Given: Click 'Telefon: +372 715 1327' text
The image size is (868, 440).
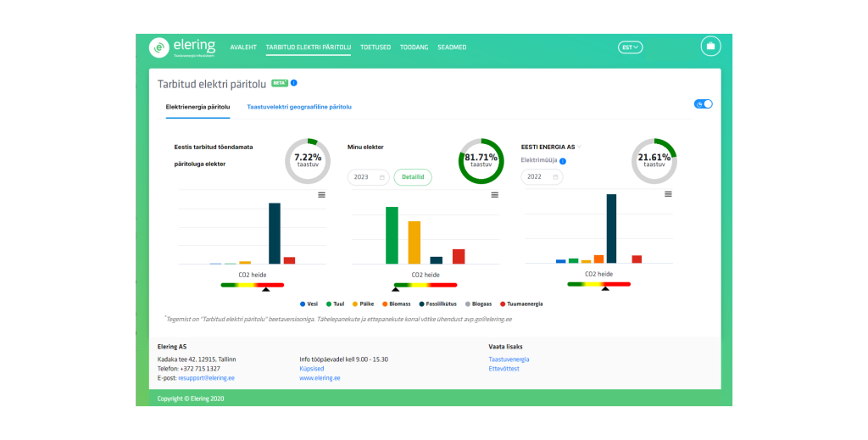Looking at the screenshot, I should click(189, 369).
